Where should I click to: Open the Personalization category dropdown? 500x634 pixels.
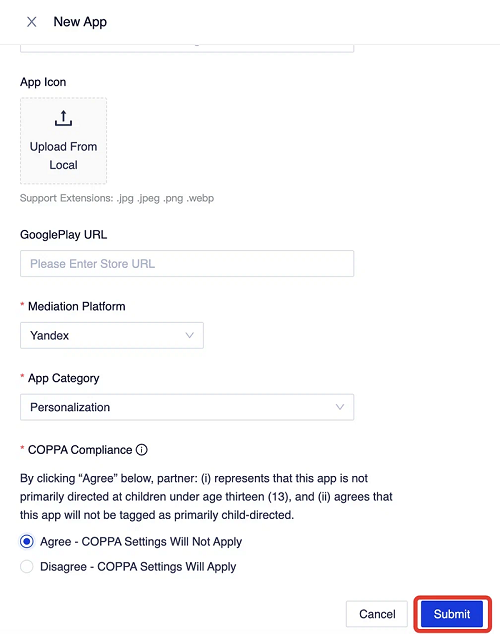click(x=187, y=407)
